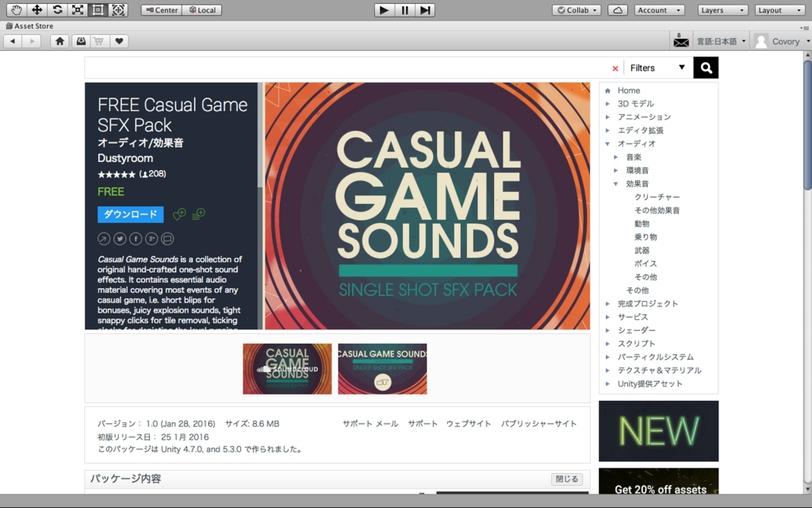Open the Dustyroom publisher link
The image size is (812, 508).
click(x=125, y=158)
